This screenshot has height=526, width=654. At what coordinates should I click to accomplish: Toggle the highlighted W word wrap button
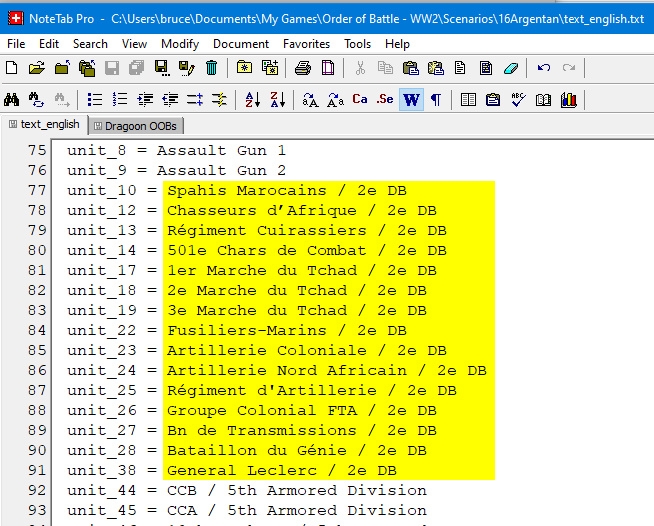411,99
